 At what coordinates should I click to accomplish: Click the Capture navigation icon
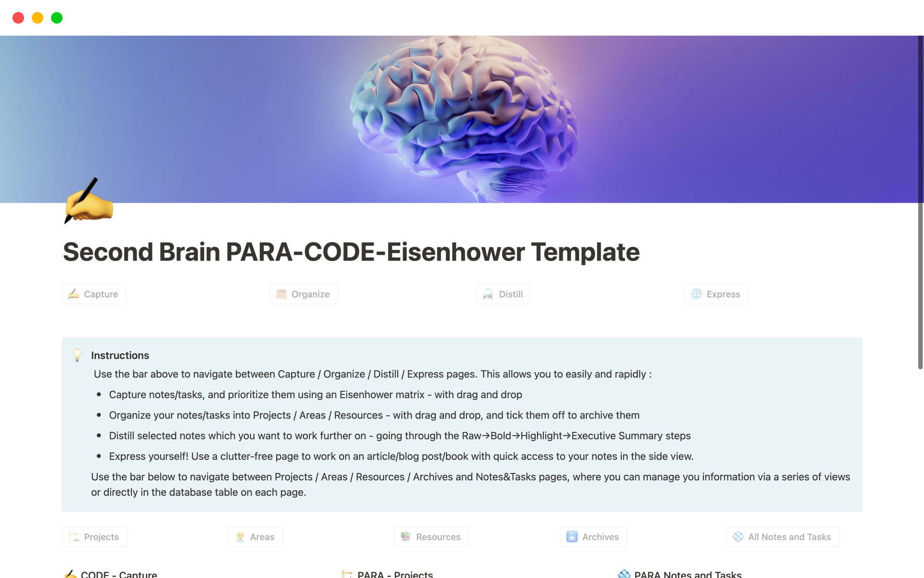[x=74, y=294]
